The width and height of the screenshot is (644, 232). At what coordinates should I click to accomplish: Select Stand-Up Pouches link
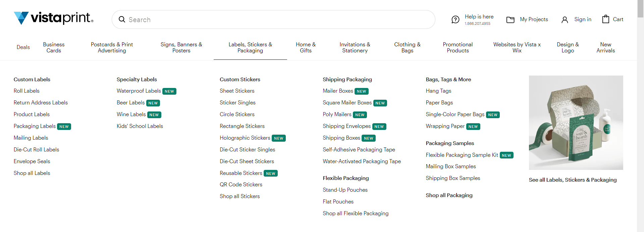[x=345, y=190]
